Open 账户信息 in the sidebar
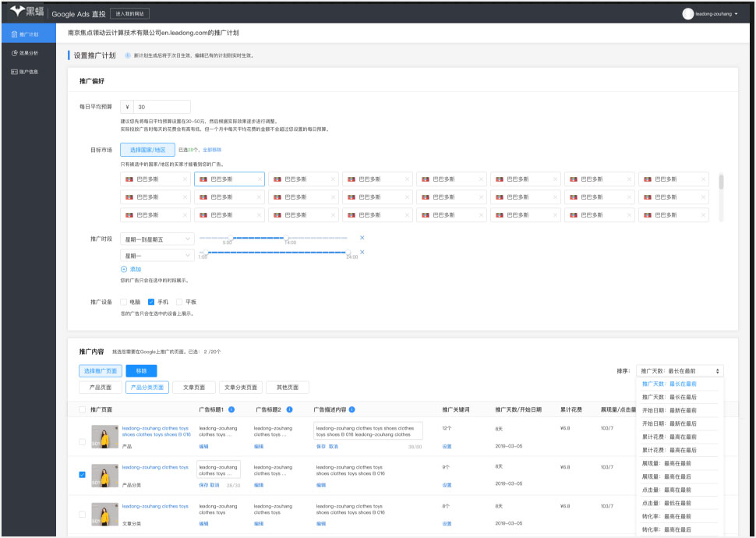Viewport: 756px width, 538px height. [28, 72]
